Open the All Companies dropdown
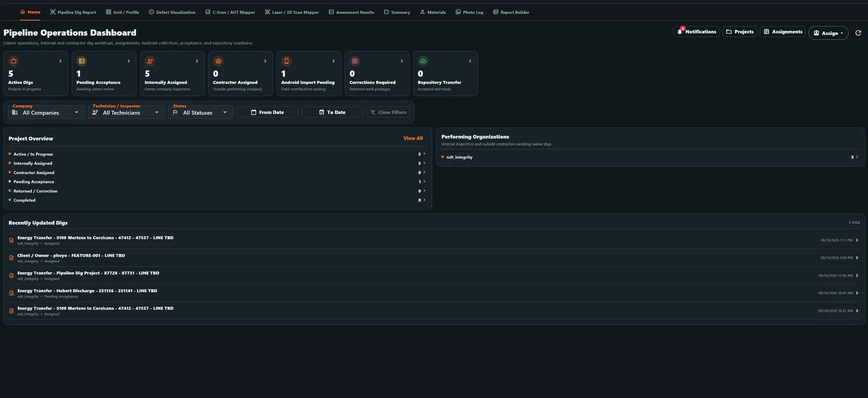 click(x=46, y=113)
